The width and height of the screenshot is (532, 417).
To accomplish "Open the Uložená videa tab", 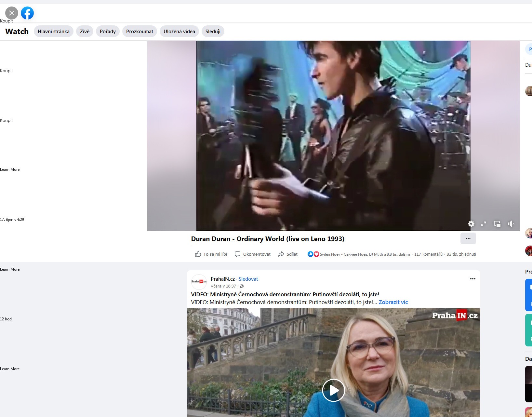I will point(180,32).
